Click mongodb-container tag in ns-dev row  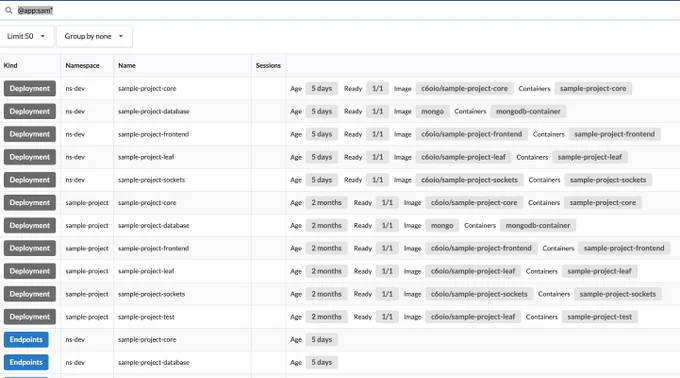[x=528, y=111]
